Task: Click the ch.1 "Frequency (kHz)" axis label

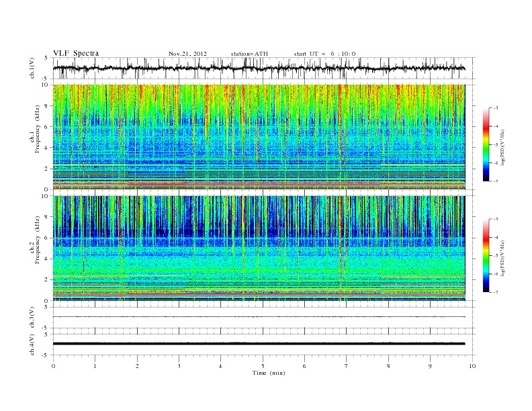Action: point(38,129)
